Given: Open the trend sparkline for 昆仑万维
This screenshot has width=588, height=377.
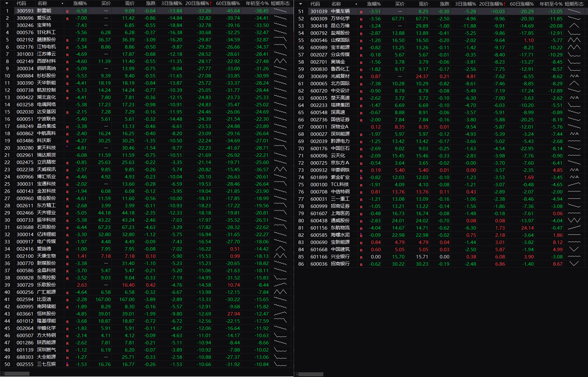Looking at the screenshot, I should click(574, 26).
